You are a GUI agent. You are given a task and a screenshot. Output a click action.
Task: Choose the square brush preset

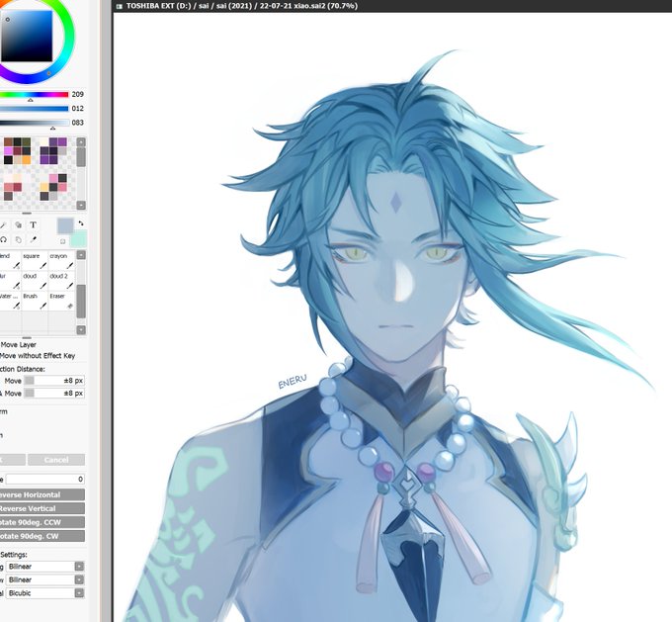click(x=35, y=261)
